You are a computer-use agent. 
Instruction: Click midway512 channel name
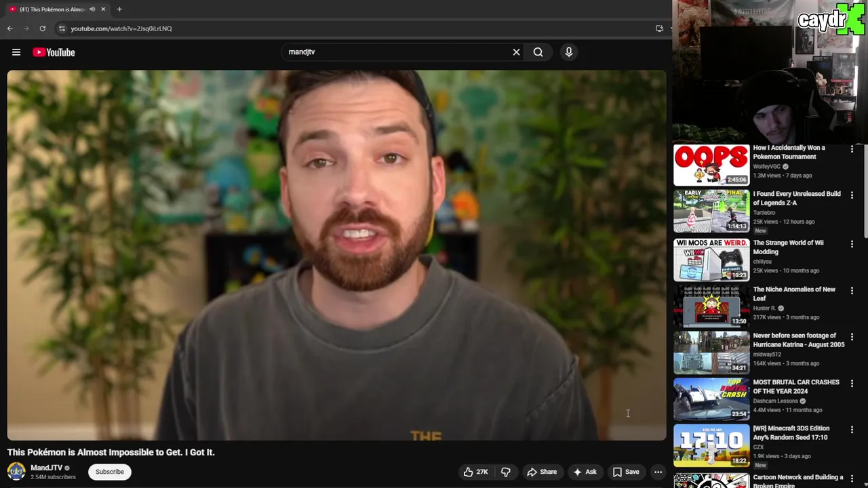(767, 354)
